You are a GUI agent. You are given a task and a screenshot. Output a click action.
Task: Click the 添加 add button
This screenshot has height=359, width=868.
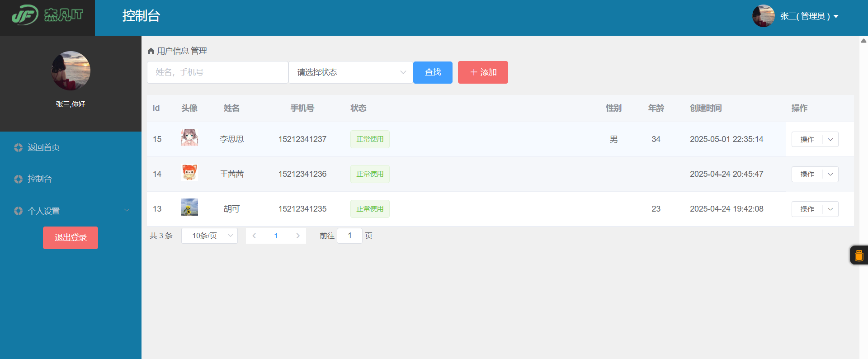point(483,72)
